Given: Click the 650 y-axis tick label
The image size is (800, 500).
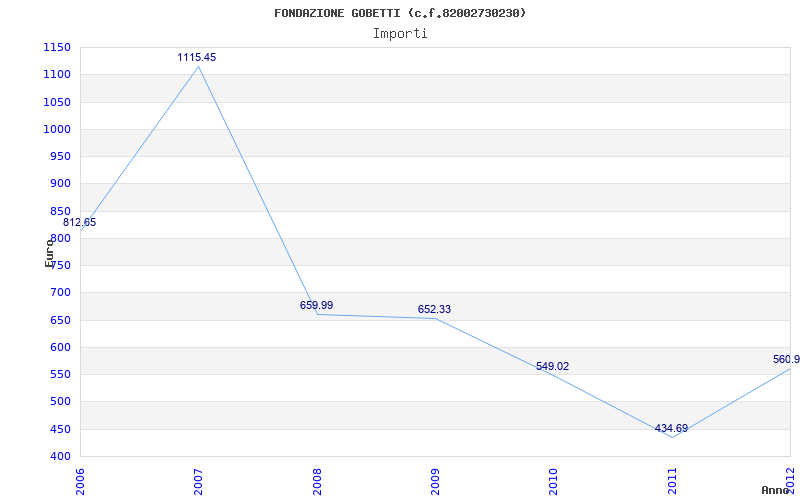Looking at the screenshot, I should (x=59, y=320).
